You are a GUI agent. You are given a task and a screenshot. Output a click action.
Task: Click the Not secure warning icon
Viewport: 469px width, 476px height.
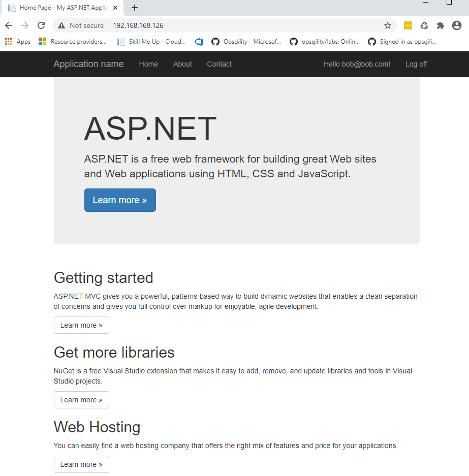point(61,25)
